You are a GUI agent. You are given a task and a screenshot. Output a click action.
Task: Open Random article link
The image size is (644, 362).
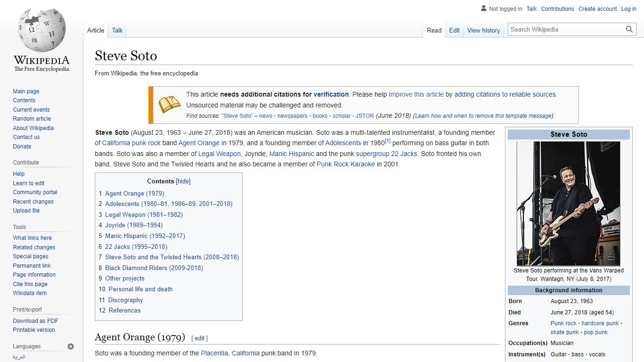click(32, 119)
